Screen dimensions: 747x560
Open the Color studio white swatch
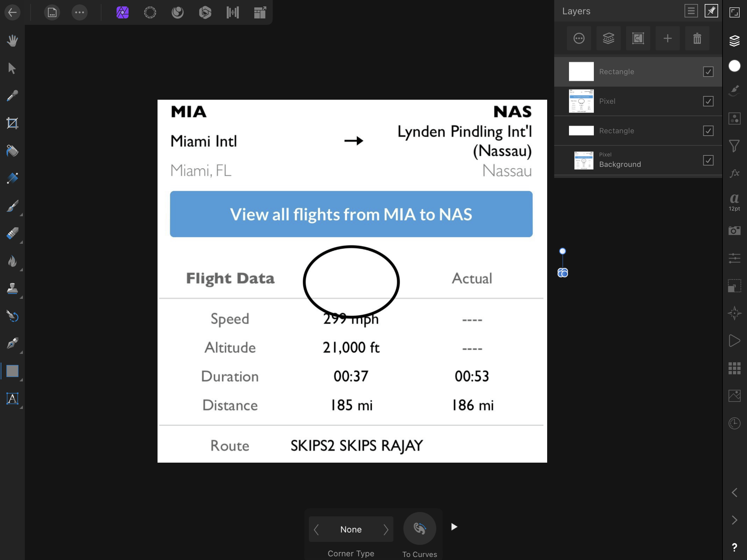click(x=735, y=66)
